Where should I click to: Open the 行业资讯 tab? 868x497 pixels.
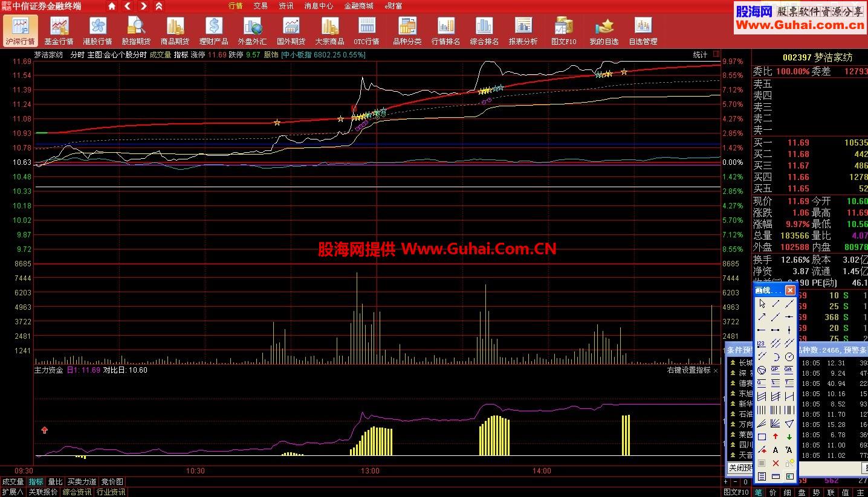[x=111, y=492]
